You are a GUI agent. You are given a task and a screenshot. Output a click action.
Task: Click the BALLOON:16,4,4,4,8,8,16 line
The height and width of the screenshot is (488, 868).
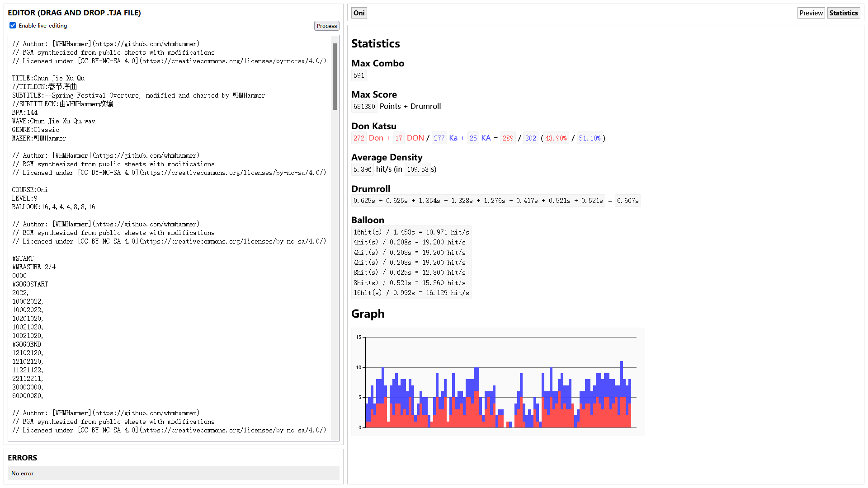pyautogui.click(x=53, y=207)
